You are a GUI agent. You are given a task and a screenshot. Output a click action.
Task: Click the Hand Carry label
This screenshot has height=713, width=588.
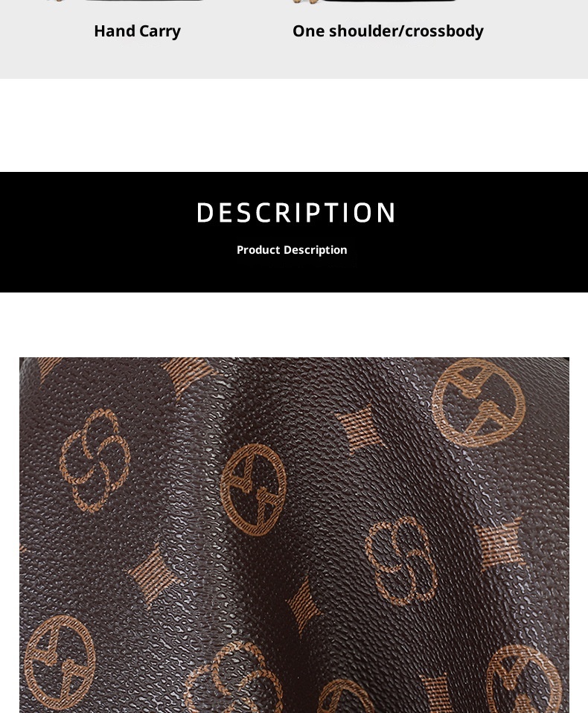coord(138,31)
